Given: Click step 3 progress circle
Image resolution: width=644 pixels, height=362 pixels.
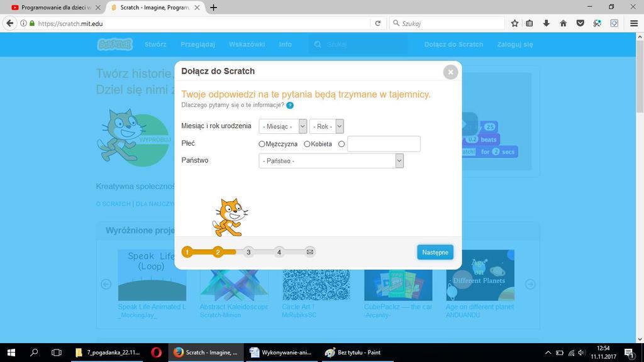Looking at the screenshot, I should (x=248, y=252).
